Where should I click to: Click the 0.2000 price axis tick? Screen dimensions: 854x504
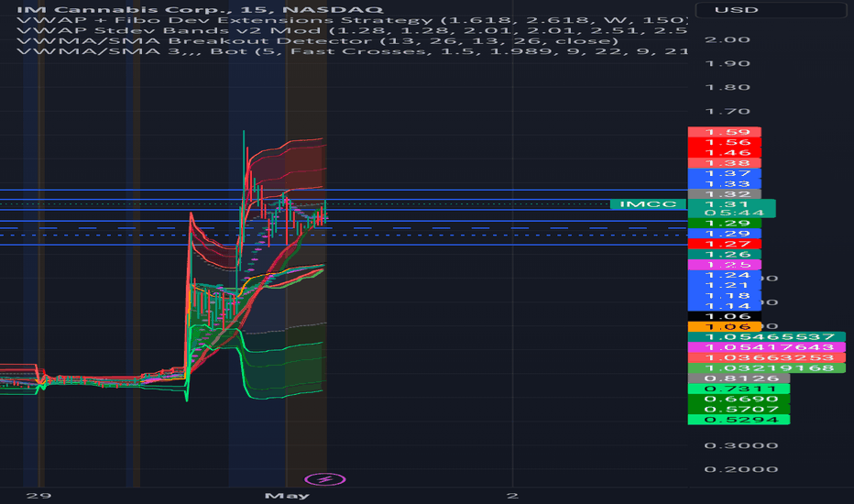[x=740, y=470]
